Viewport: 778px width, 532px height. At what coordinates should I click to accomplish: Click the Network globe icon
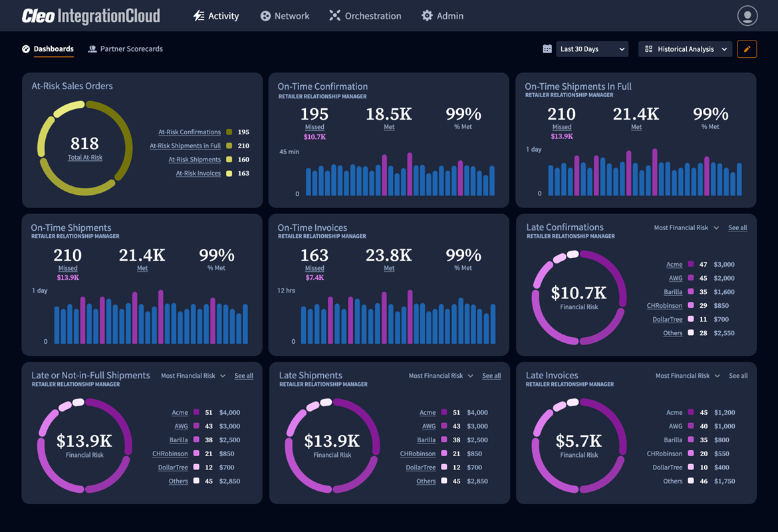[265, 16]
